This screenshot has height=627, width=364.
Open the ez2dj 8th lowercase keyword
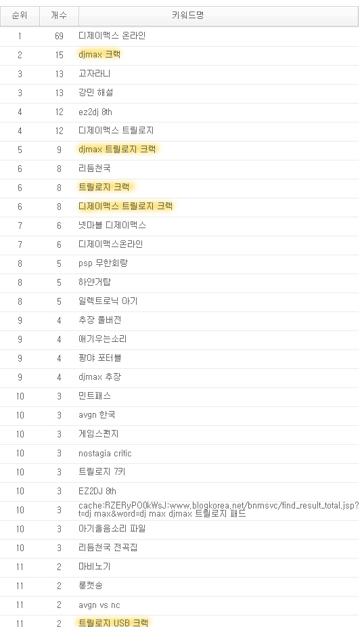[x=95, y=112]
